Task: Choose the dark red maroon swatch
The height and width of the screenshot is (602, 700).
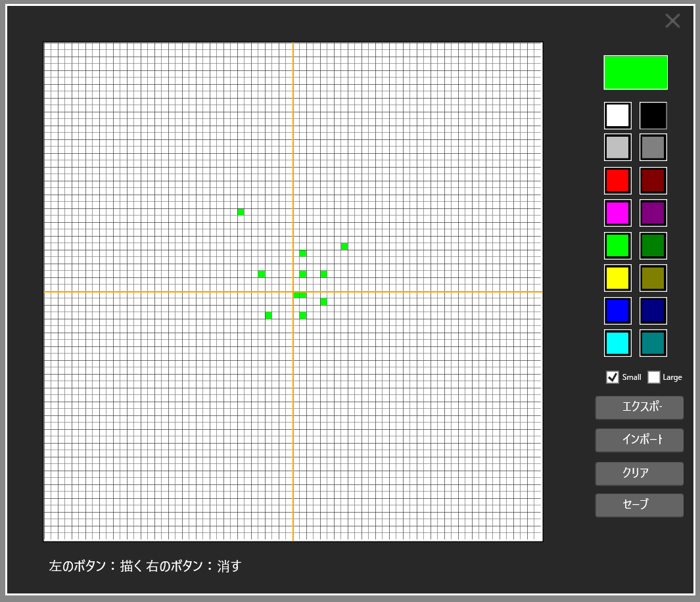Action: 653,181
